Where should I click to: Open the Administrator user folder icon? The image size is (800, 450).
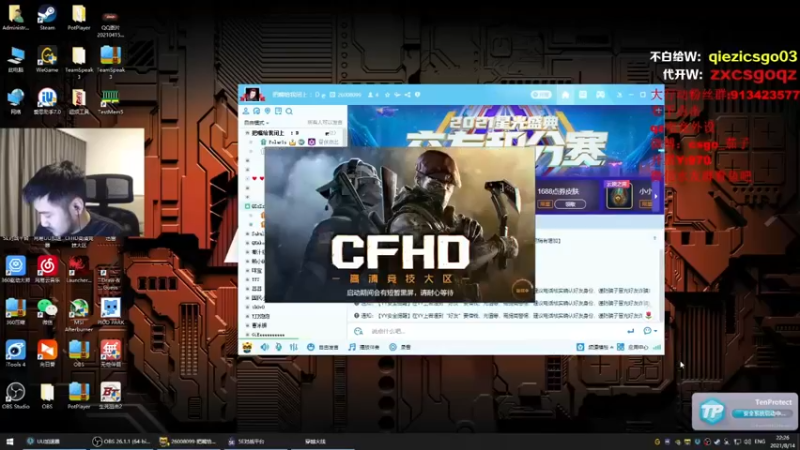tap(15, 17)
